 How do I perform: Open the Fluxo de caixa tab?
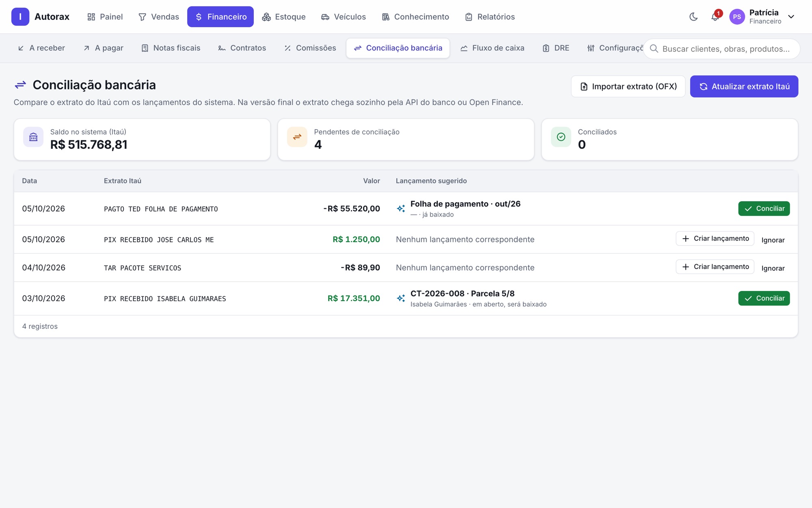point(492,48)
